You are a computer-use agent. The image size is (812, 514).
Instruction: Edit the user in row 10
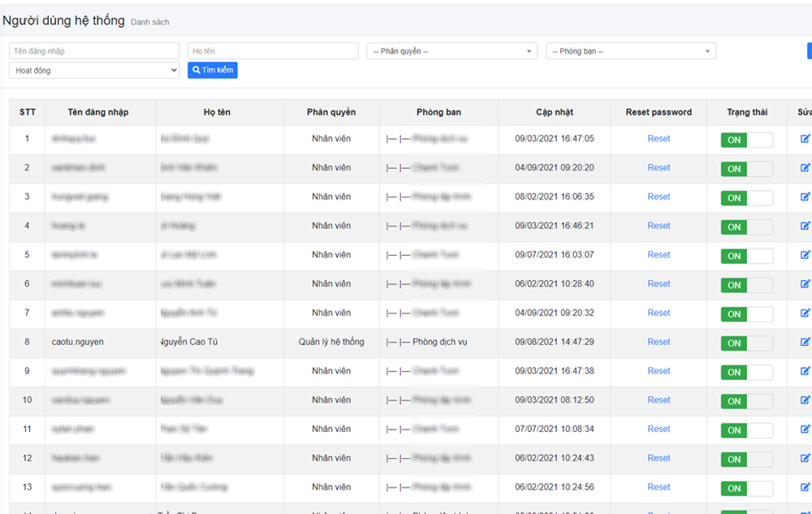(805, 400)
